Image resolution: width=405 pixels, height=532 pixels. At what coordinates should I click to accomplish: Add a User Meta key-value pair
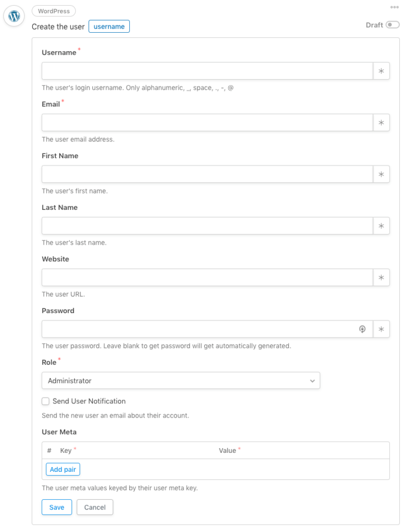click(63, 469)
